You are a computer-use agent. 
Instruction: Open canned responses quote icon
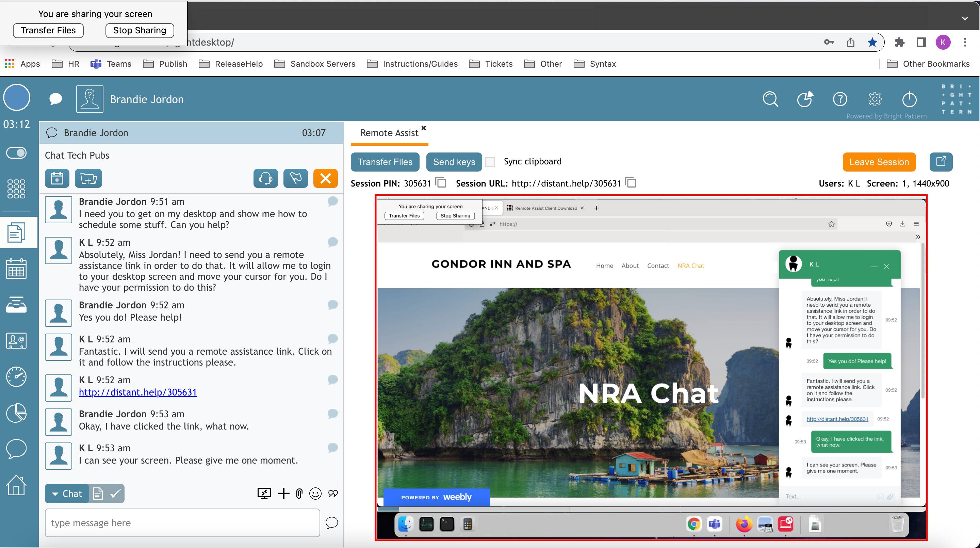[x=333, y=494]
